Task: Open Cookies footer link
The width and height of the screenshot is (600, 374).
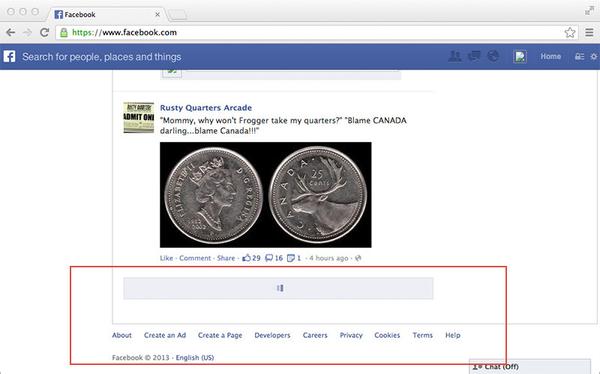Action: (x=387, y=335)
